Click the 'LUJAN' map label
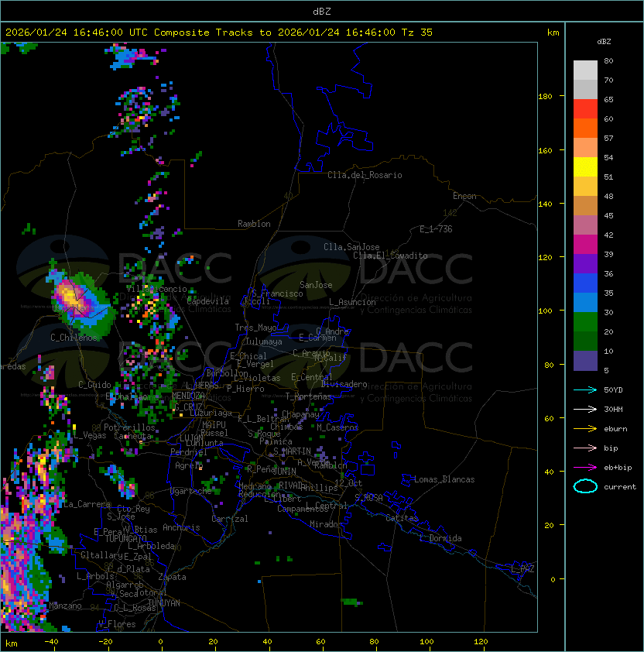 coord(192,438)
